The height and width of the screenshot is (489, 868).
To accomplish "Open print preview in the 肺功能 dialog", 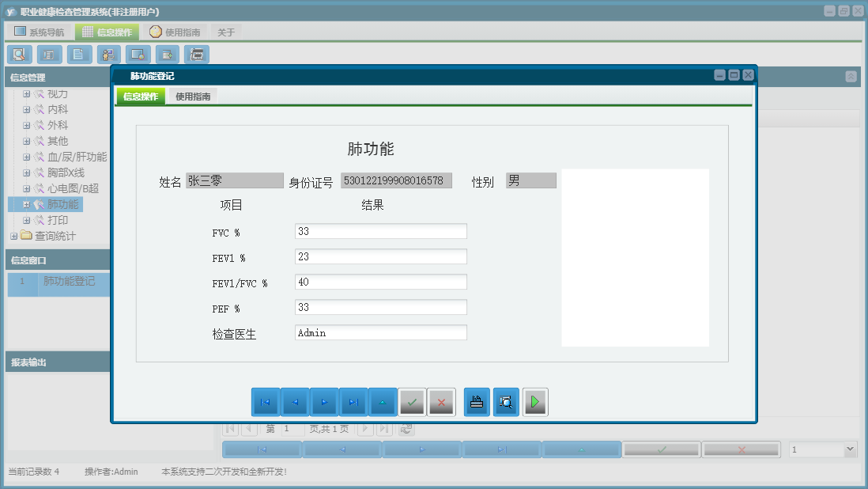I will [506, 402].
